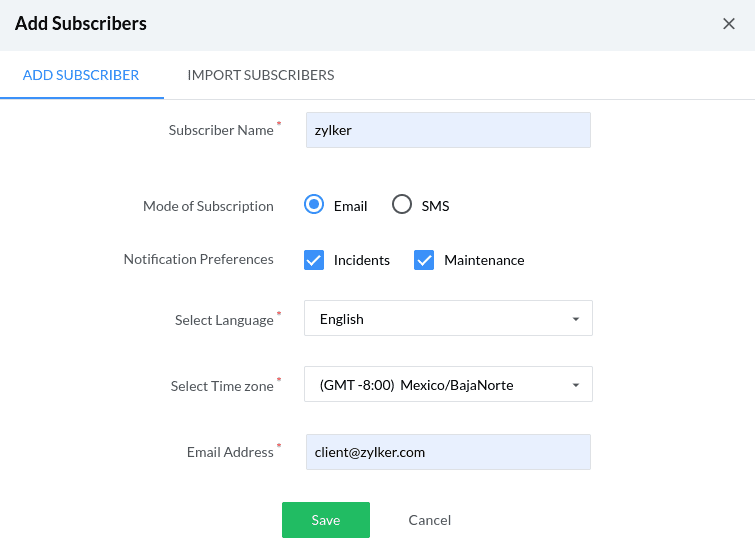Image resolution: width=755 pixels, height=551 pixels.
Task: Focus the Email Address text field
Action: coord(448,452)
